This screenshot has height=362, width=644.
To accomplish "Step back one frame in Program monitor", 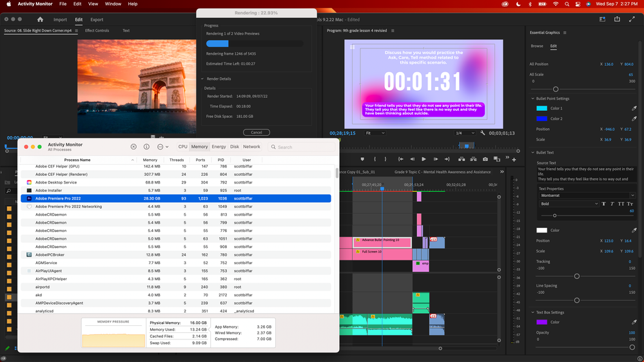I will coord(413,159).
